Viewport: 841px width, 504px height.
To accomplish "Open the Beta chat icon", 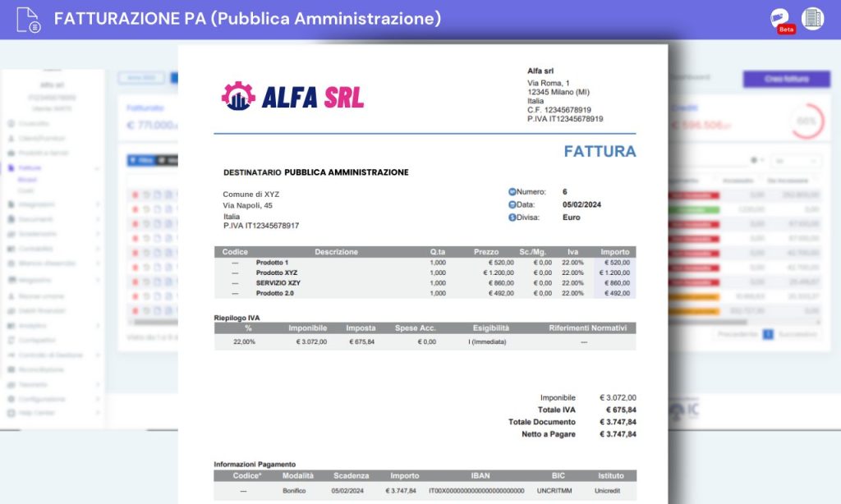I will [x=782, y=21].
